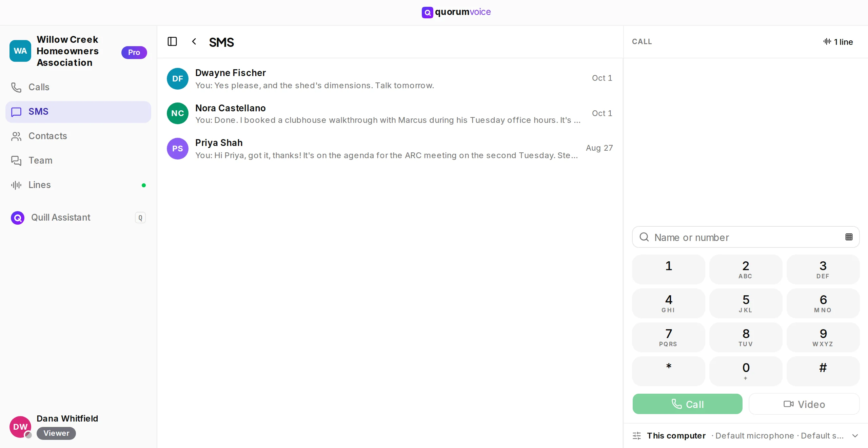
Task: Tap keypad 6 MNO
Action: [x=823, y=303]
